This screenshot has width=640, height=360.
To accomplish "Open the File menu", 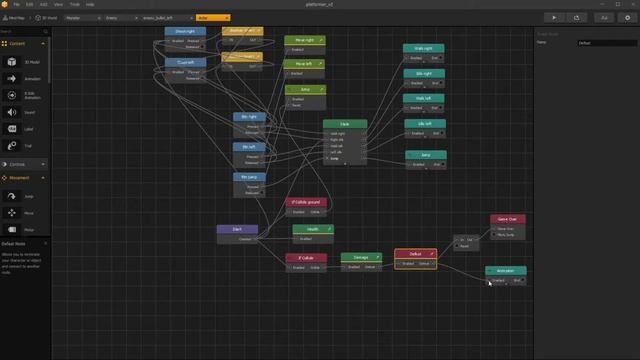I will 16,4.
